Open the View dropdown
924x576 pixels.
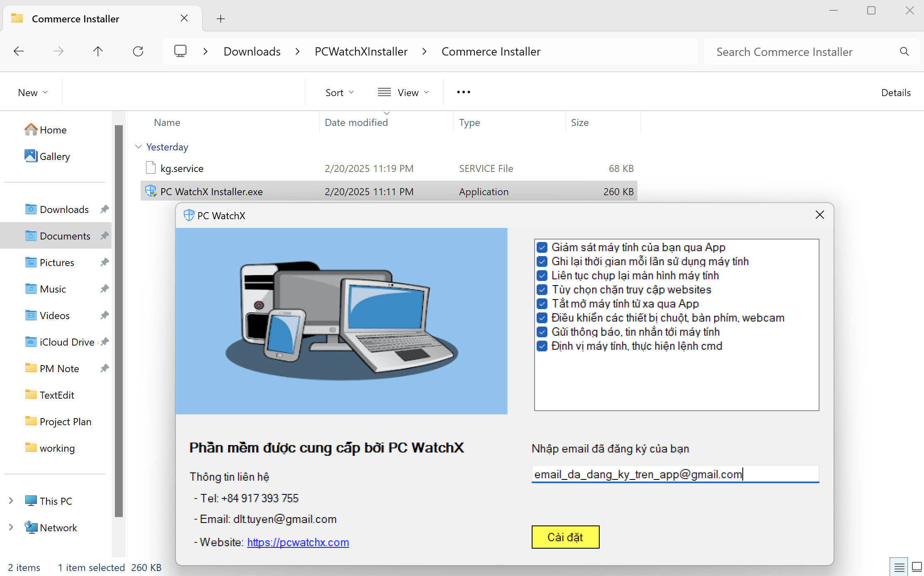(x=403, y=92)
